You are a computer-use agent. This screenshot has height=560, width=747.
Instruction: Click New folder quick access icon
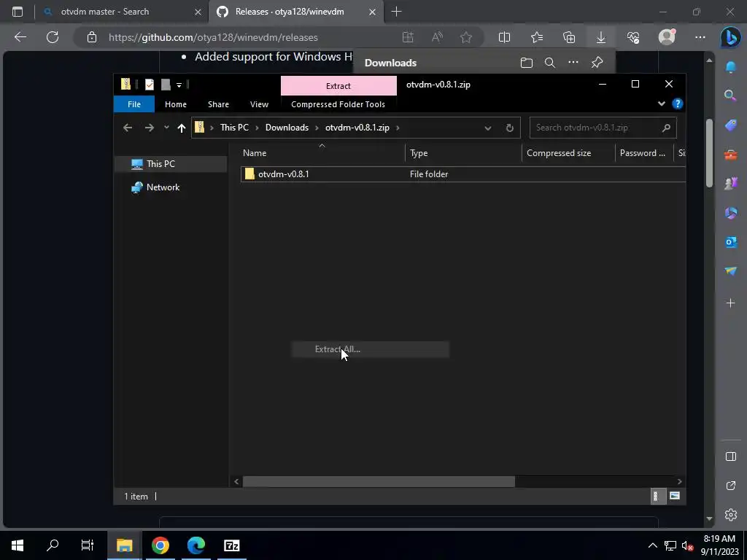click(x=166, y=85)
